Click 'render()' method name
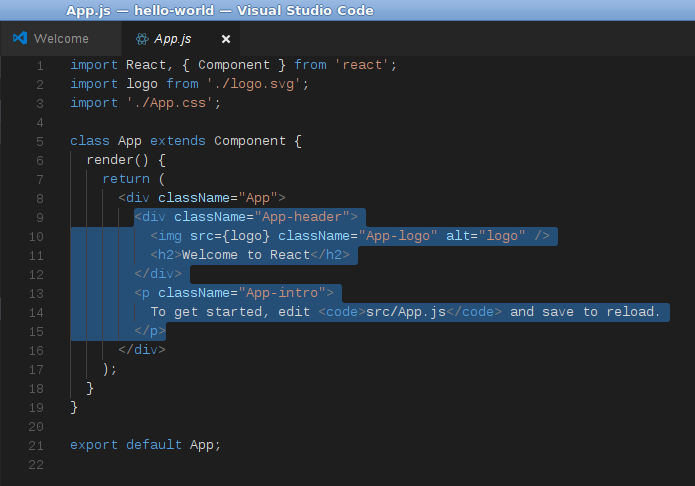Viewport: 695px width, 486px height. coord(117,160)
